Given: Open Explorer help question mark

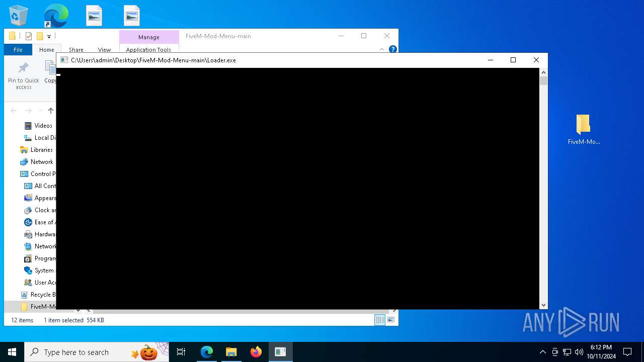Looking at the screenshot, I should 393,49.
